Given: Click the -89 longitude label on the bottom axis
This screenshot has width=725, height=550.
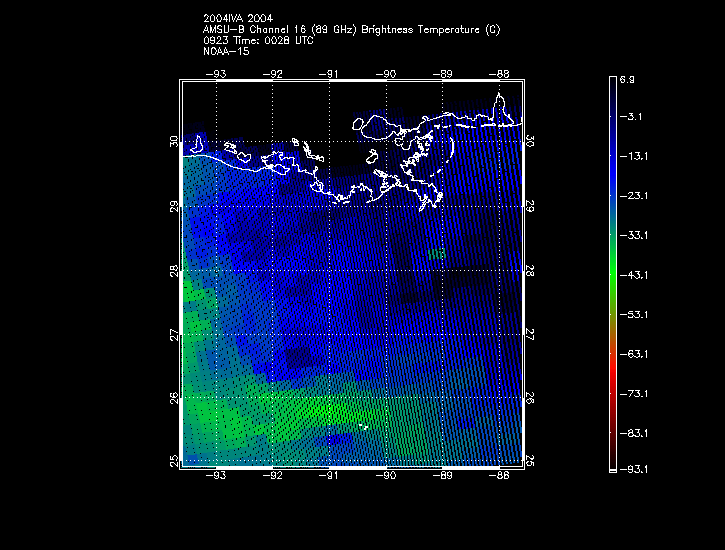Looking at the screenshot, I should (442, 475).
